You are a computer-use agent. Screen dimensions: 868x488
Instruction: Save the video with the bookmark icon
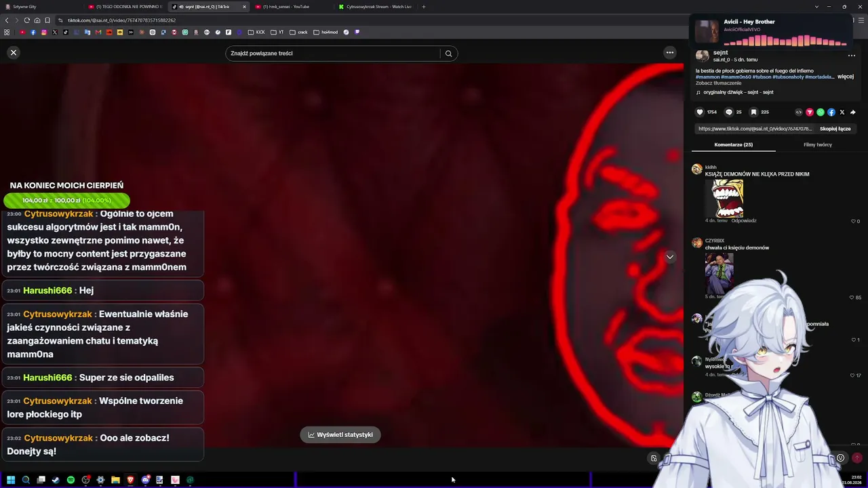click(753, 113)
